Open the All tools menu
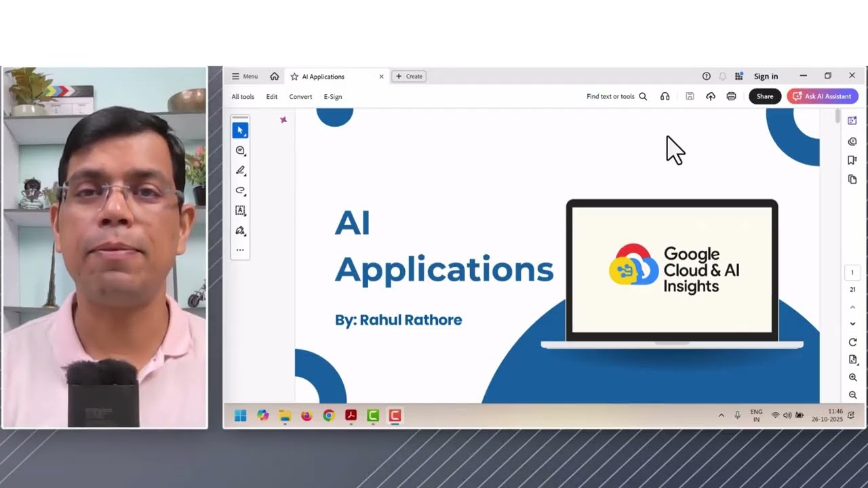868x488 pixels. coord(243,97)
